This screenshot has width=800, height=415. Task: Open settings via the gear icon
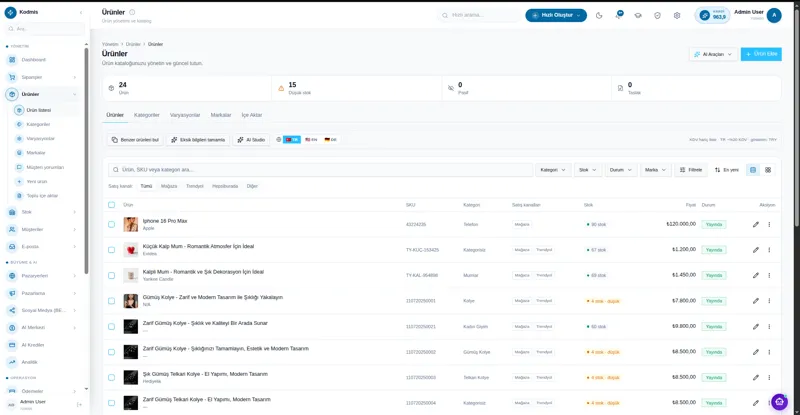[677, 15]
